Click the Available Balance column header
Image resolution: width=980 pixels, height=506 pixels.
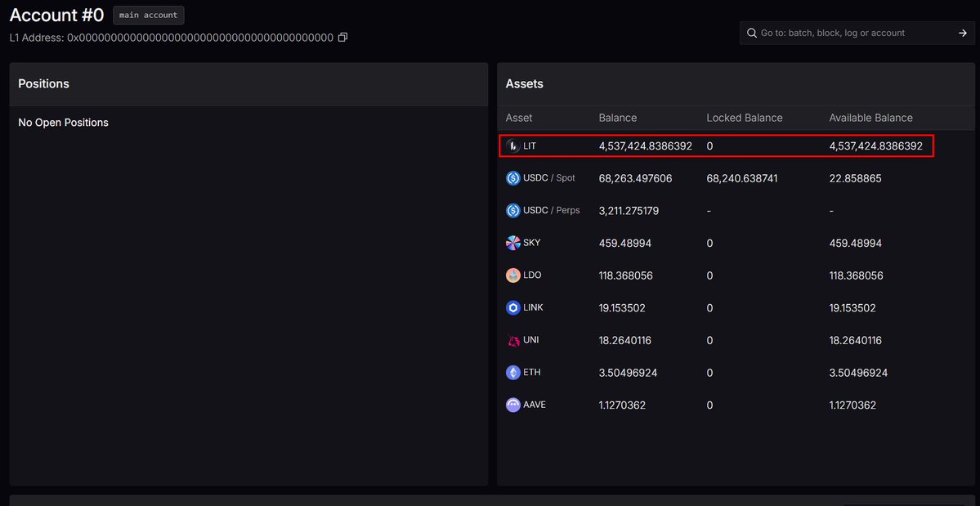coord(870,118)
